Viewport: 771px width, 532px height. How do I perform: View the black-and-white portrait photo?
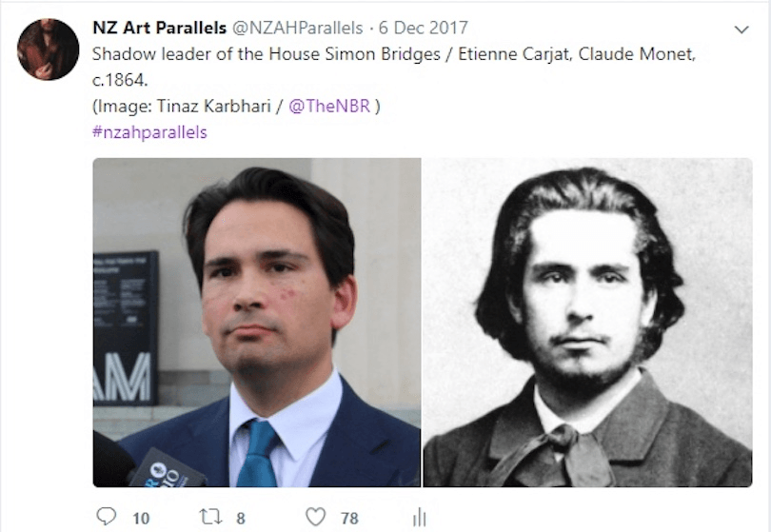[x=587, y=323]
